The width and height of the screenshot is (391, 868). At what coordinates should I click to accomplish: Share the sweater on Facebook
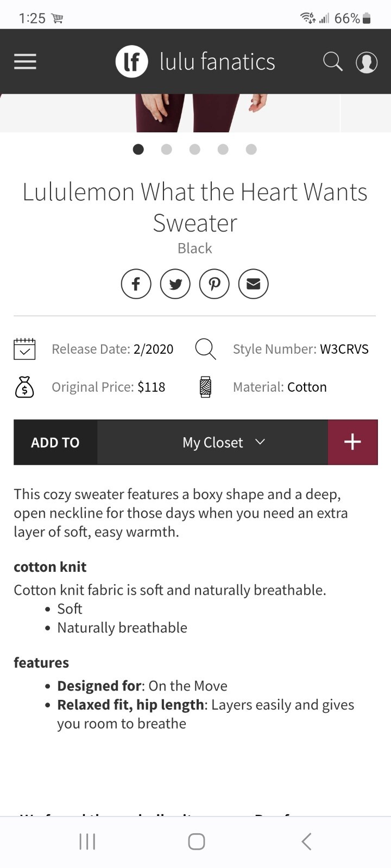pyautogui.click(x=136, y=284)
